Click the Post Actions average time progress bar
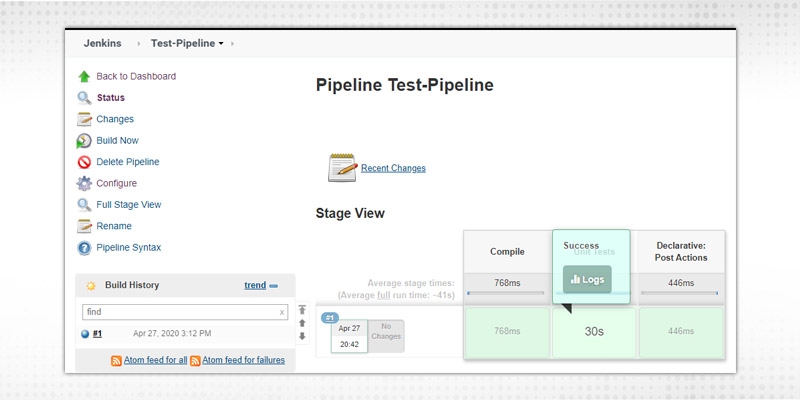 tap(680, 293)
